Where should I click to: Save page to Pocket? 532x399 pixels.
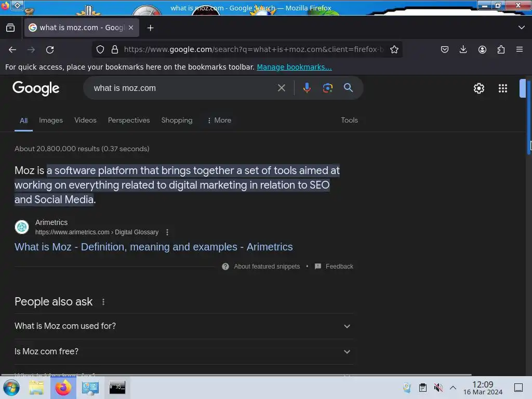445,49
